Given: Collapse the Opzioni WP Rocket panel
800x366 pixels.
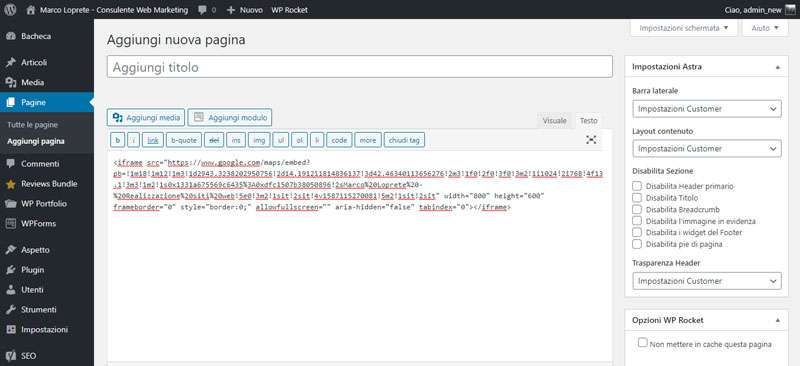Looking at the screenshot, I should point(778,320).
